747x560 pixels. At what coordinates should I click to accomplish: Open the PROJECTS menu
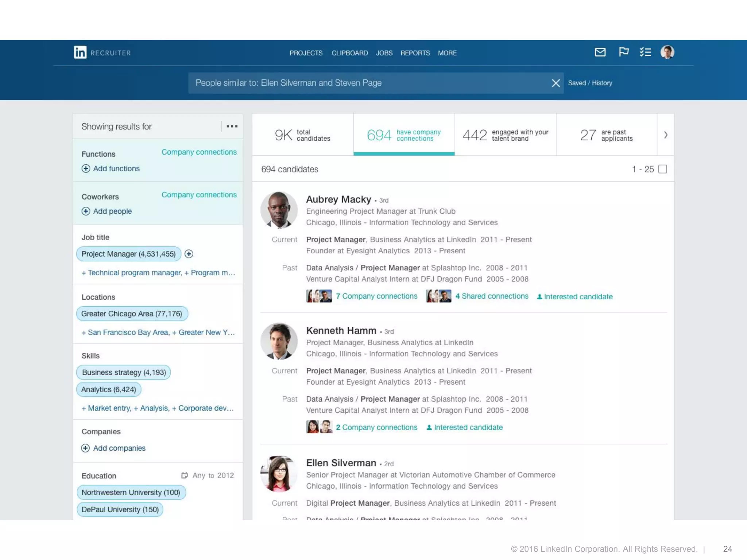click(306, 53)
